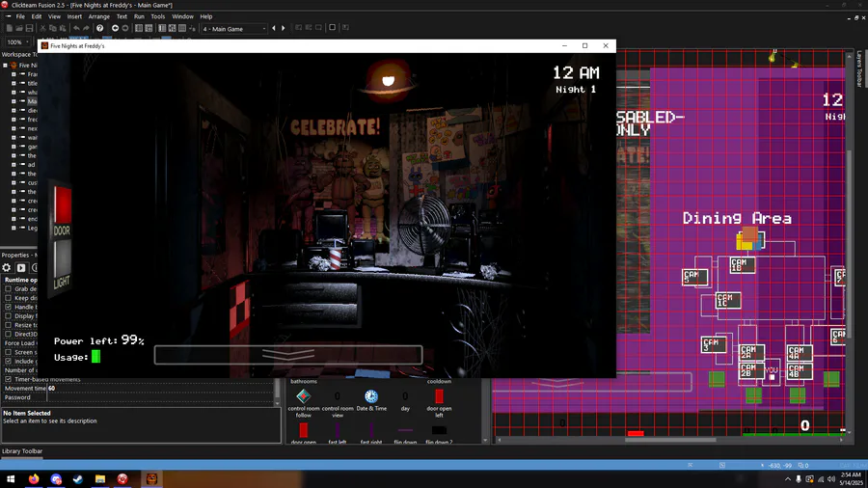Click the camera flip bar with chevrons
The height and width of the screenshot is (488, 868).
coord(288,355)
